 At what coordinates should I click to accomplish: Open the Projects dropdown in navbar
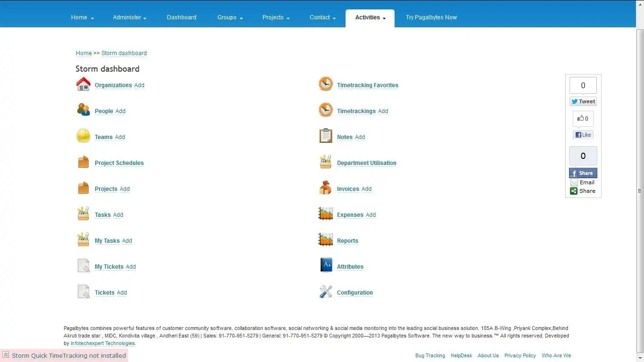pyautogui.click(x=276, y=17)
